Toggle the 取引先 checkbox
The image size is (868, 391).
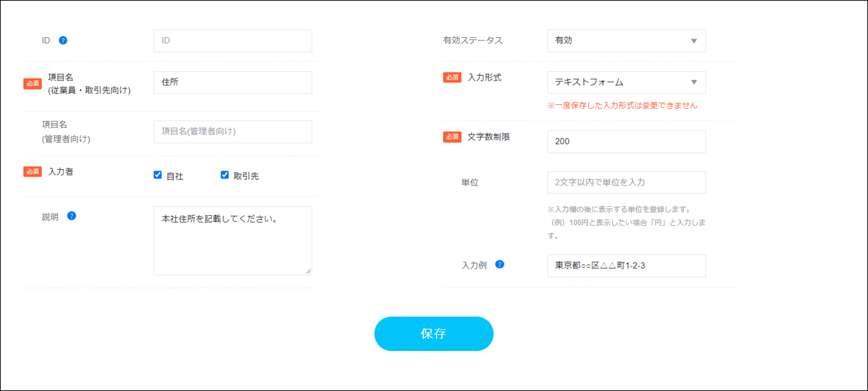click(225, 175)
